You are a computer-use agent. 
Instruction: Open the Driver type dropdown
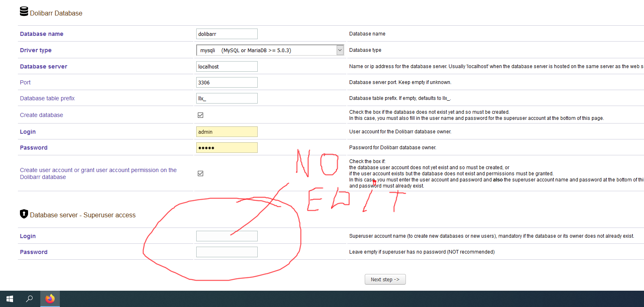[270, 50]
